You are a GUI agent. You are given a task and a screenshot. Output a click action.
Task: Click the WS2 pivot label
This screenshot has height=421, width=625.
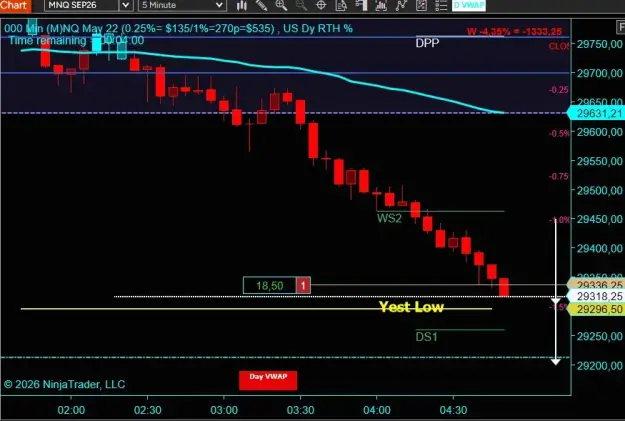click(x=389, y=218)
